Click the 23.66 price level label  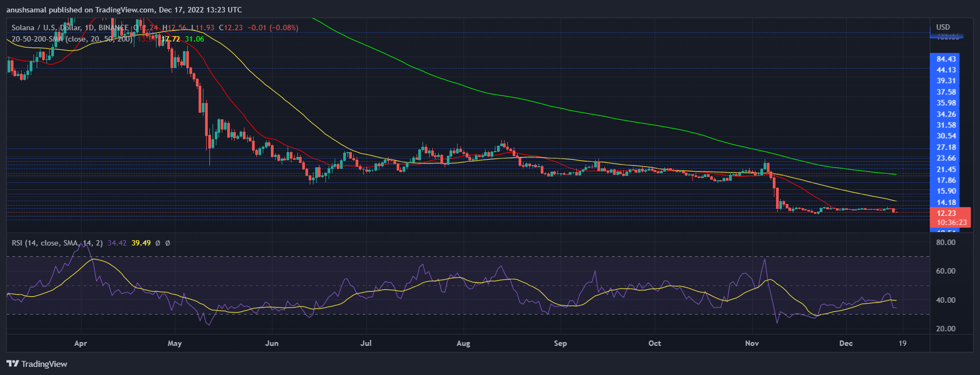click(947, 158)
